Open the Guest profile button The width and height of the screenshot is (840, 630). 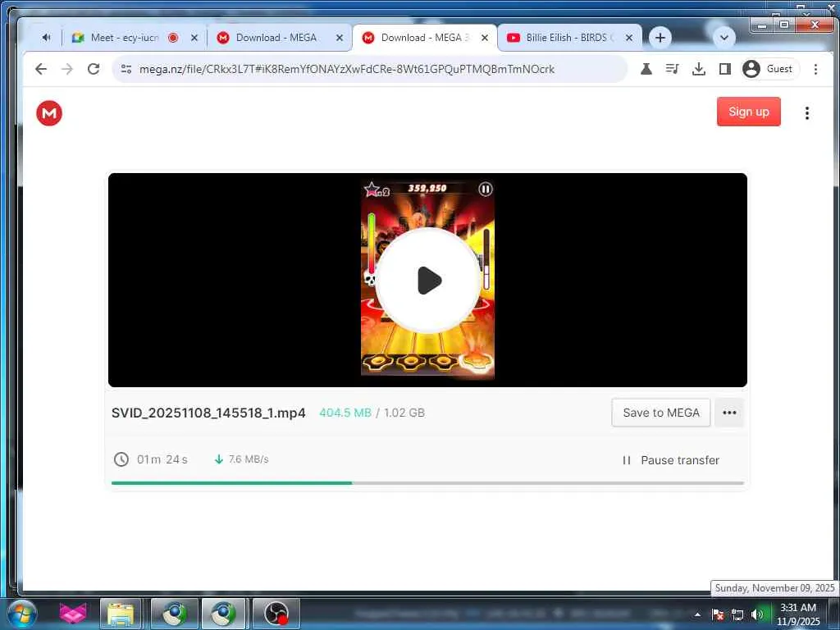(769, 69)
